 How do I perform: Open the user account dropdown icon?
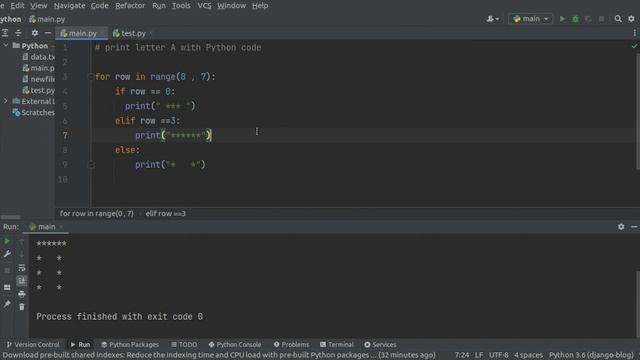(x=492, y=19)
